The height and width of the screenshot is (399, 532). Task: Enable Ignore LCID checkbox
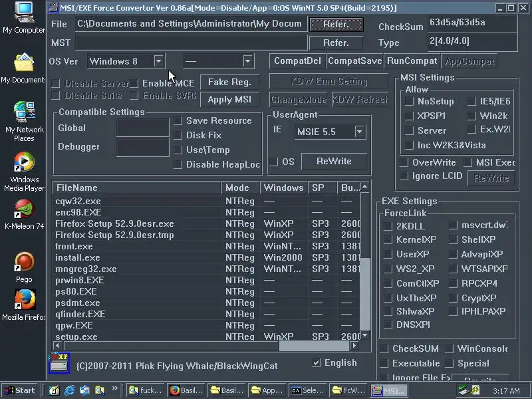pos(404,176)
